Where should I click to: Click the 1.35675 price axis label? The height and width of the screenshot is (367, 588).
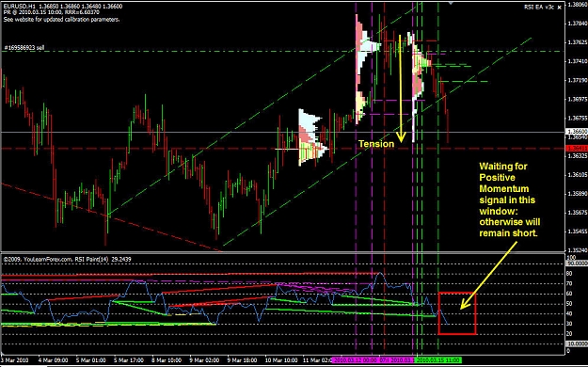578,213
